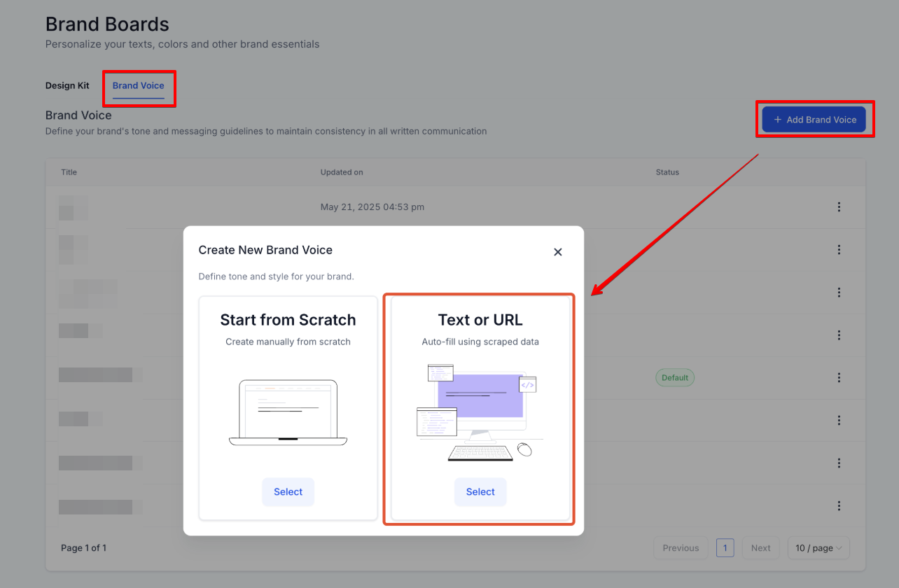Close the Create New Brand Voice dialog
The height and width of the screenshot is (588, 899).
[558, 252]
